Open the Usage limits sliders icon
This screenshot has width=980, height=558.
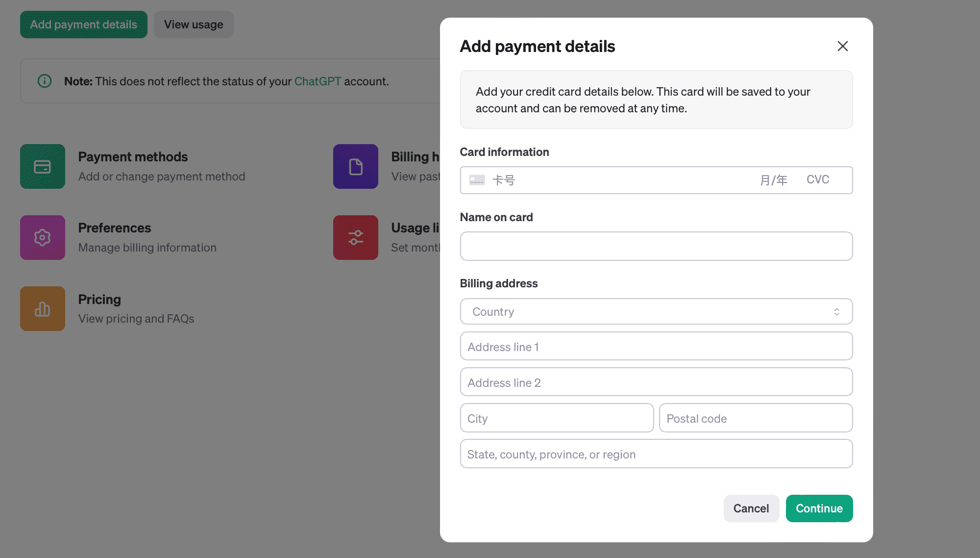pyautogui.click(x=356, y=238)
